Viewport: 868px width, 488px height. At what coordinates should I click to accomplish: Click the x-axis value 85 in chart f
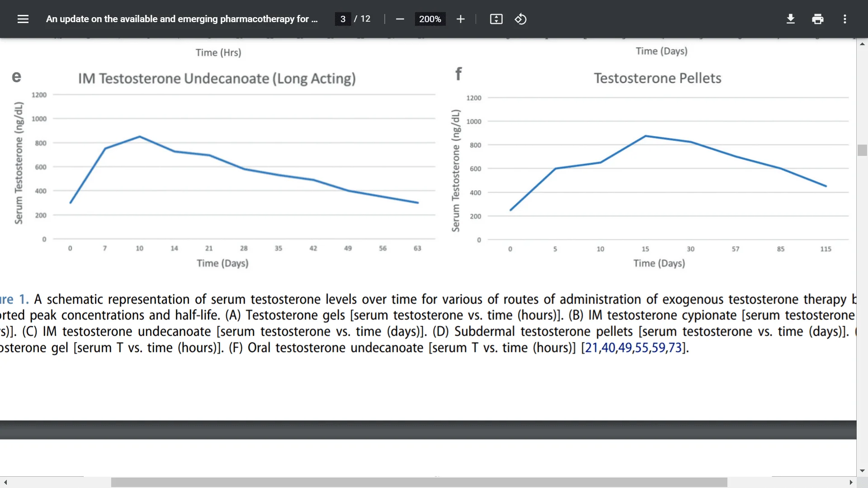[781, 249]
